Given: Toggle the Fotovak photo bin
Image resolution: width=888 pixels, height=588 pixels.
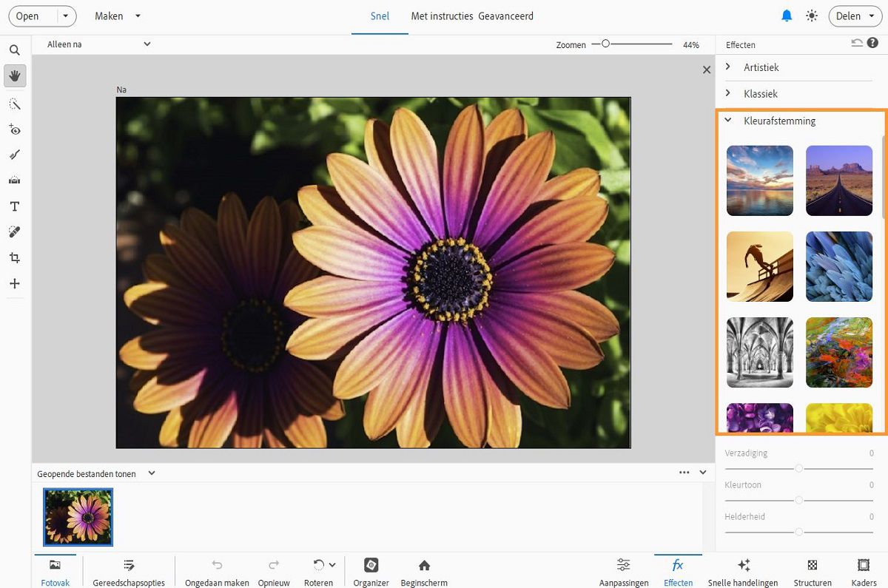Looking at the screenshot, I should click(x=55, y=571).
